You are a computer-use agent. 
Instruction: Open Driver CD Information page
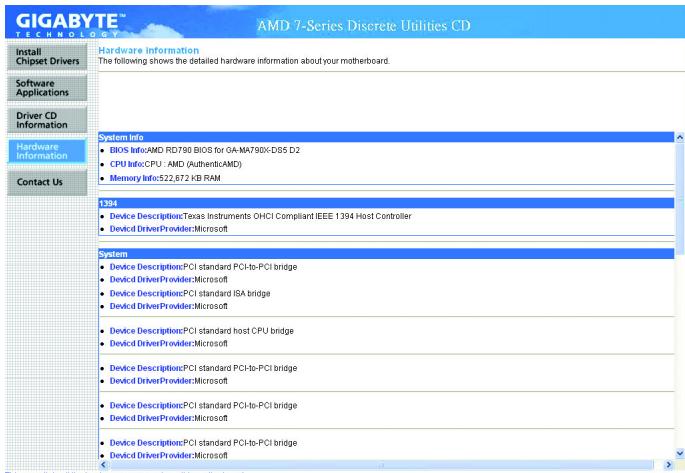tap(47, 120)
